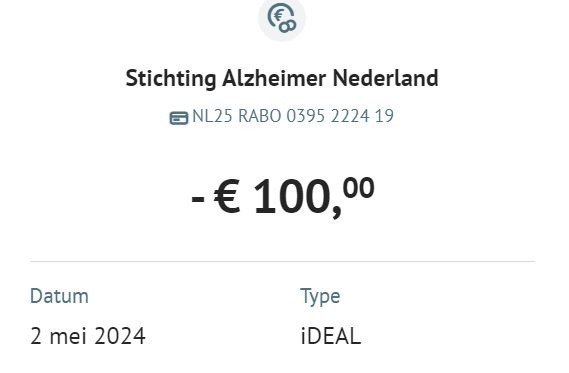Click RABO in the account number

click(259, 116)
